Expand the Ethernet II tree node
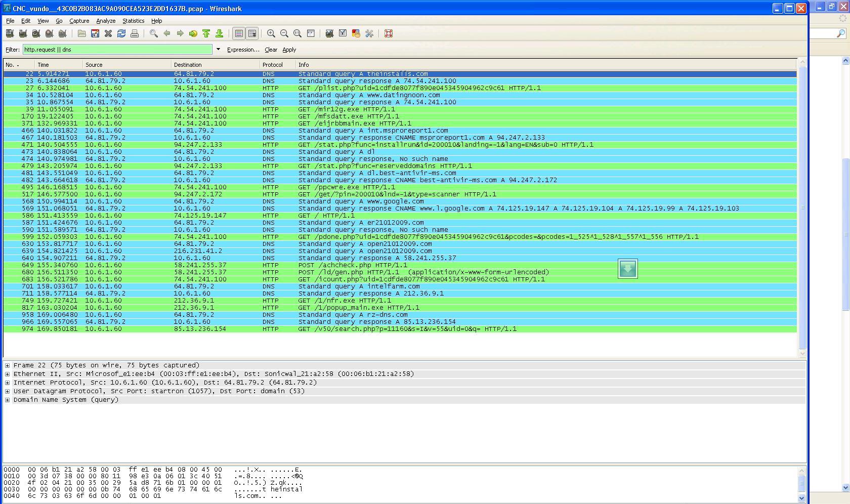 [x=7, y=374]
